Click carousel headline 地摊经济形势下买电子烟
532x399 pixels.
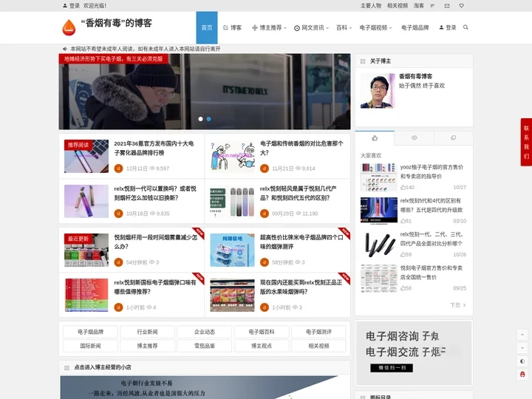tap(113, 58)
